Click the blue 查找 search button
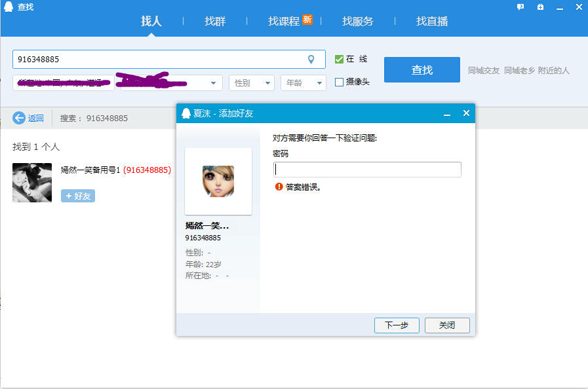Screen dimensions: 588x389 pos(422,69)
